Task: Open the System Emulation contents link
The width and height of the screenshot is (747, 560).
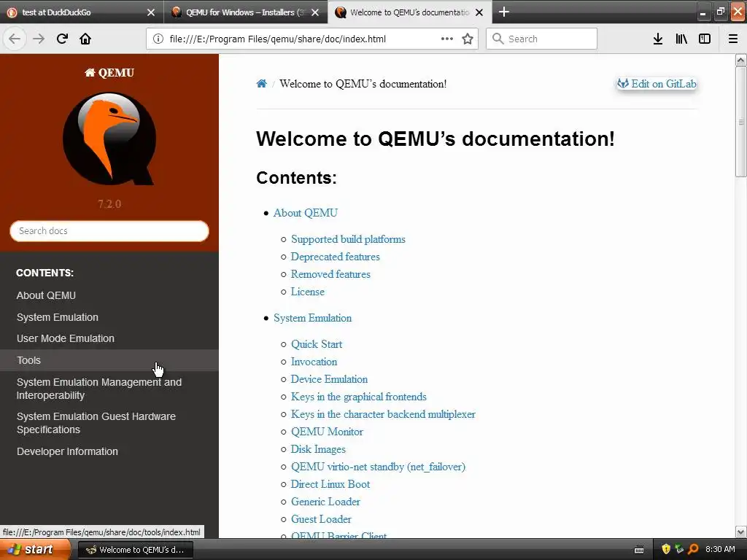Action: (312, 318)
